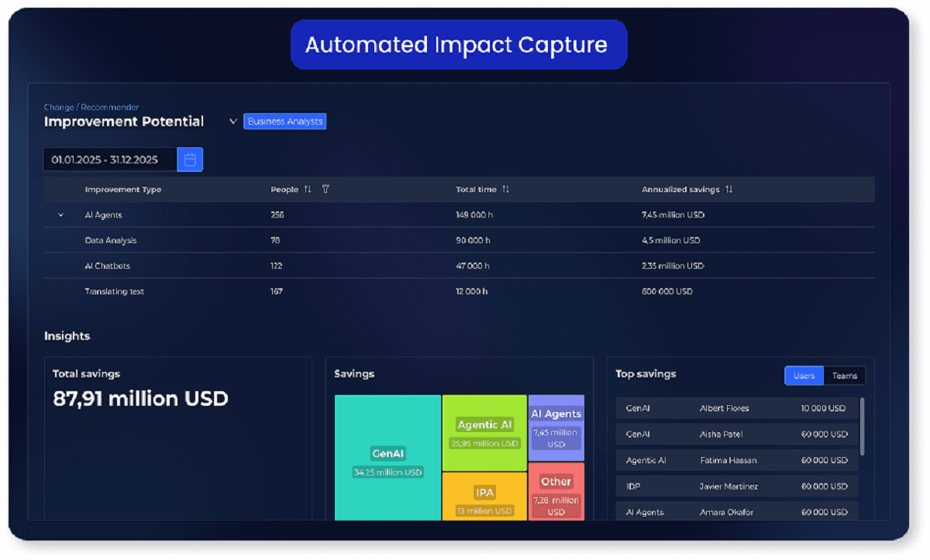
Task: Sort by People column arrows
Action: [x=308, y=190]
